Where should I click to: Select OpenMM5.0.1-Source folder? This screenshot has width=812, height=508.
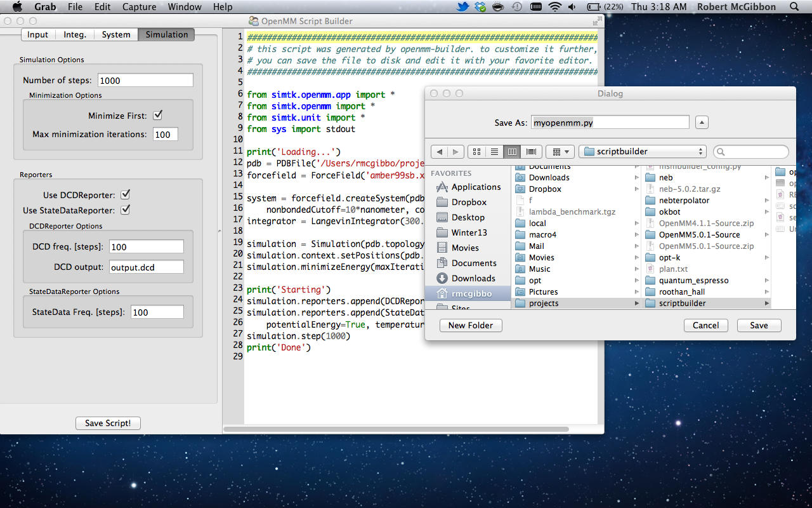click(x=707, y=235)
